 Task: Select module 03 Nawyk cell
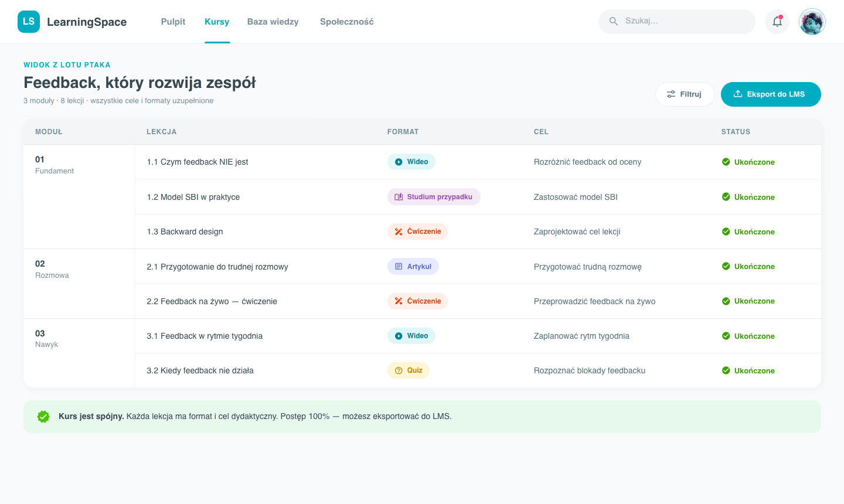tap(79, 353)
